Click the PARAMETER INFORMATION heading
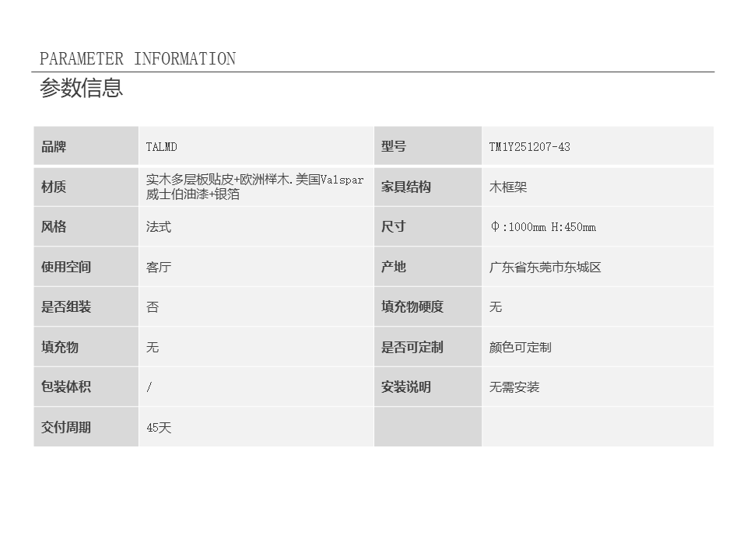This screenshot has height=560, width=747. 137,59
